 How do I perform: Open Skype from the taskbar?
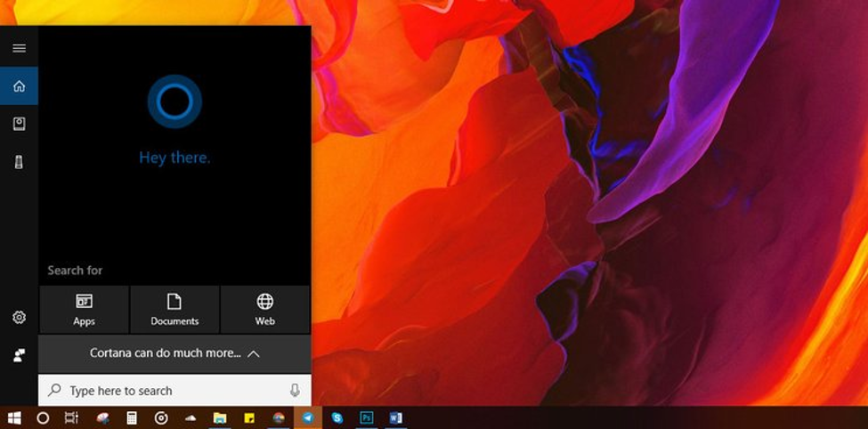[x=337, y=418]
